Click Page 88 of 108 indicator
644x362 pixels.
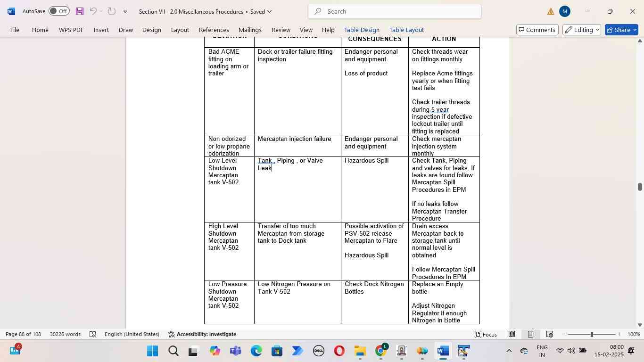pyautogui.click(x=23, y=334)
